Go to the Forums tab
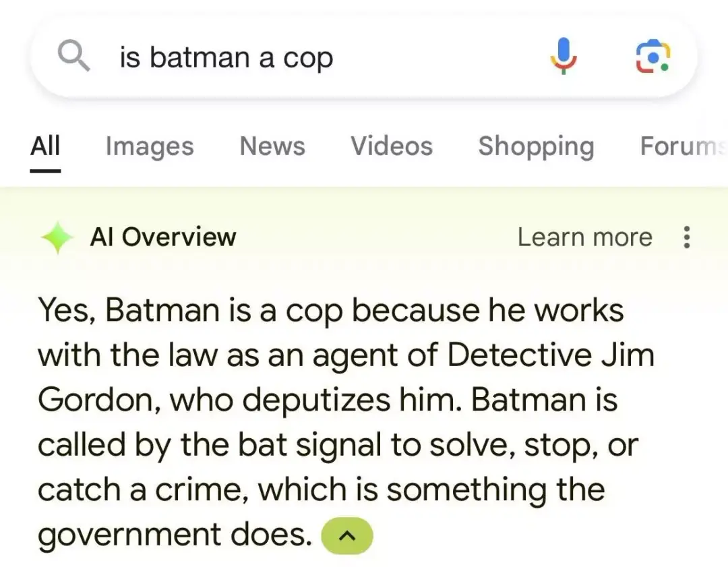Screen dimensions: 728x567 coord(684,146)
